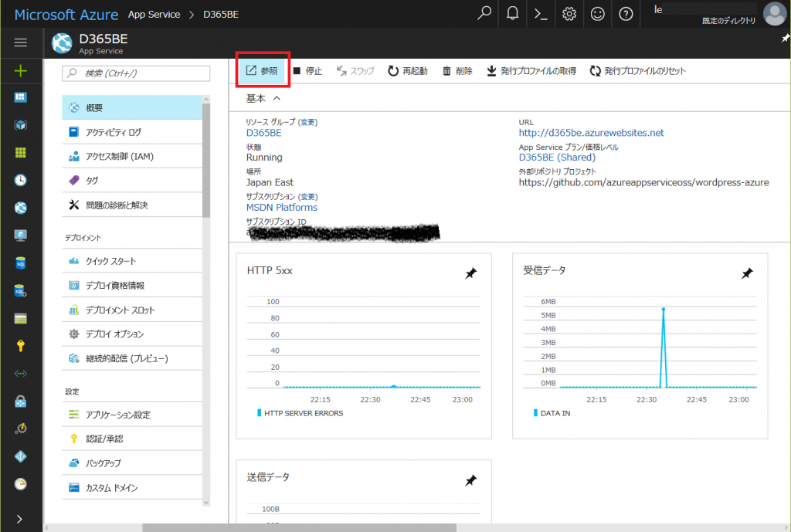Open portal settings gear
The width and height of the screenshot is (791, 532).
click(x=569, y=14)
